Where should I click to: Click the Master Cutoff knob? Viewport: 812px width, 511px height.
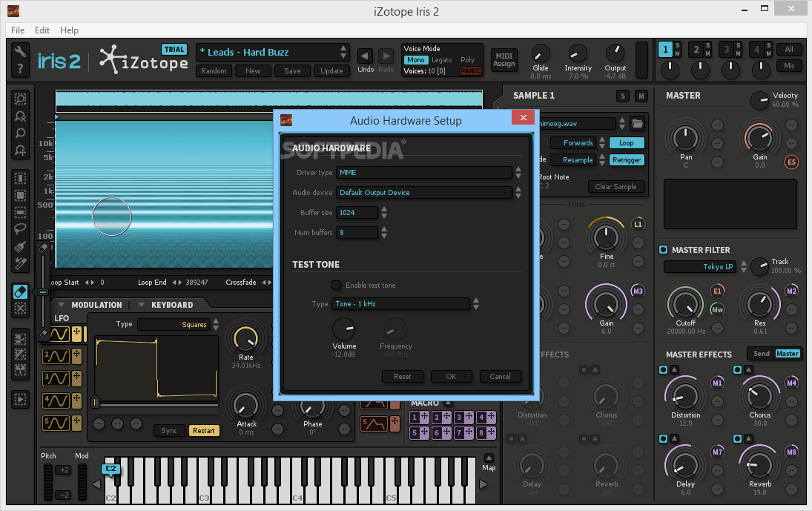coord(685,304)
